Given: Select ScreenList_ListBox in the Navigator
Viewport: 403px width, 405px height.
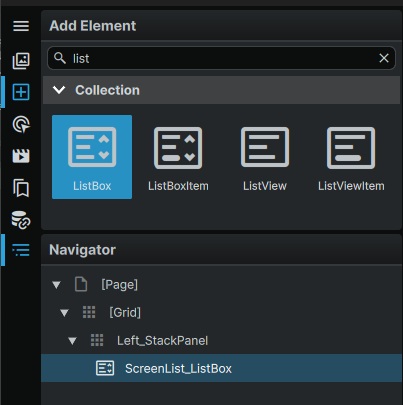Looking at the screenshot, I should 221,368.
